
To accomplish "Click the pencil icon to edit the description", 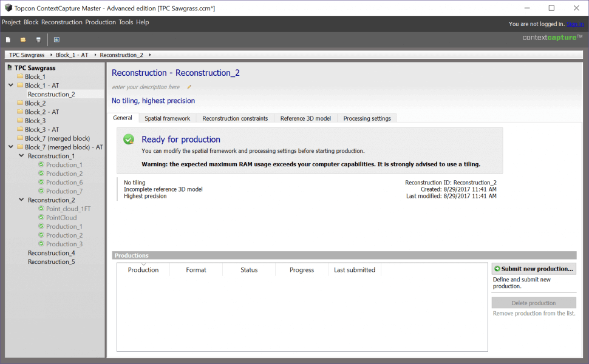I will click(189, 87).
